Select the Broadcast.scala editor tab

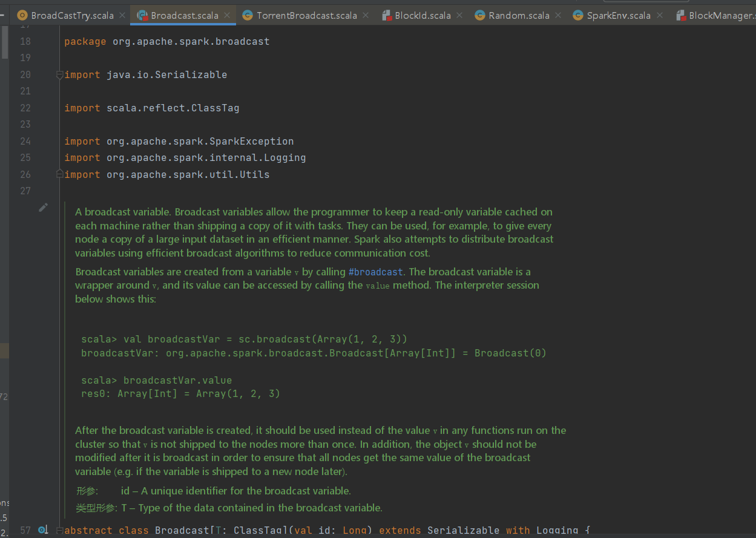pyautogui.click(x=185, y=16)
